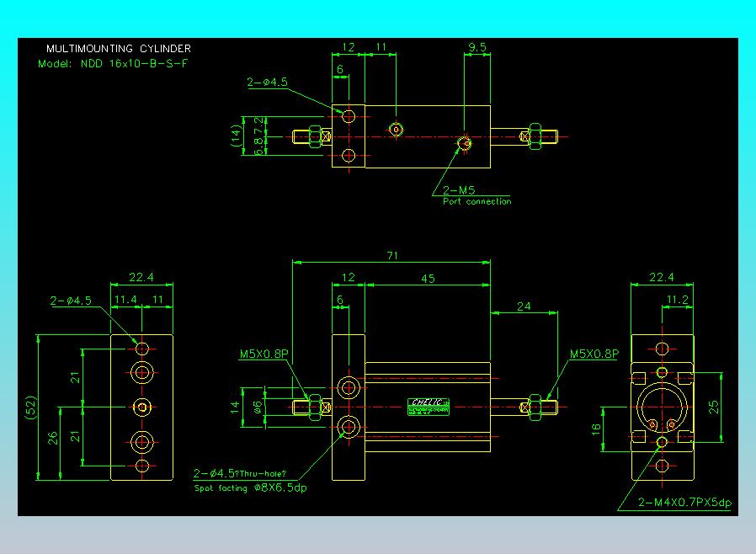Click the Spot facing ø8X6.5dp note
This screenshot has width=756, height=554.
(250, 488)
